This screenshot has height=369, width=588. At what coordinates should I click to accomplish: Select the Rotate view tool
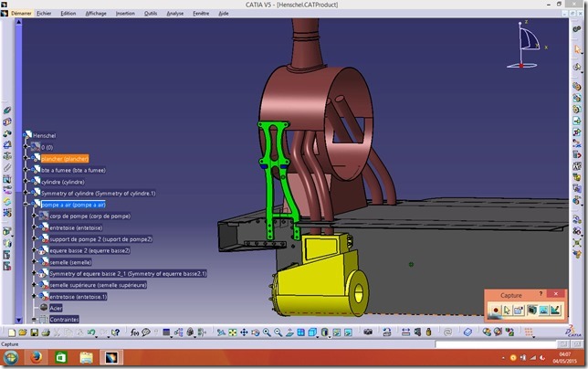point(256,332)
